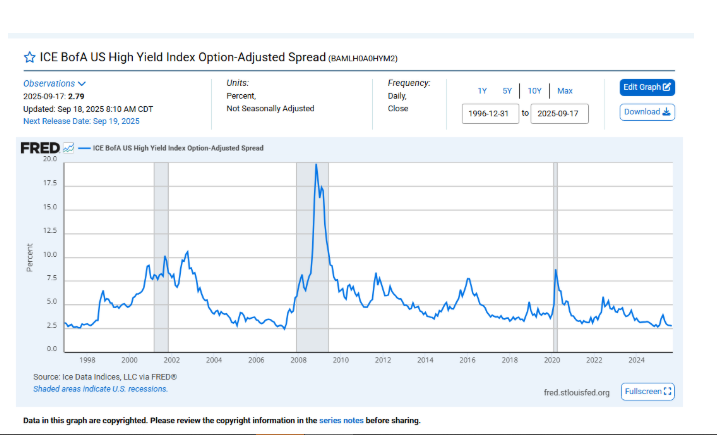The height and width of the screenshot is (435, 717).
Task: Click the Updated Sep 18, 2025 text
Action: [x=88, y=109]
